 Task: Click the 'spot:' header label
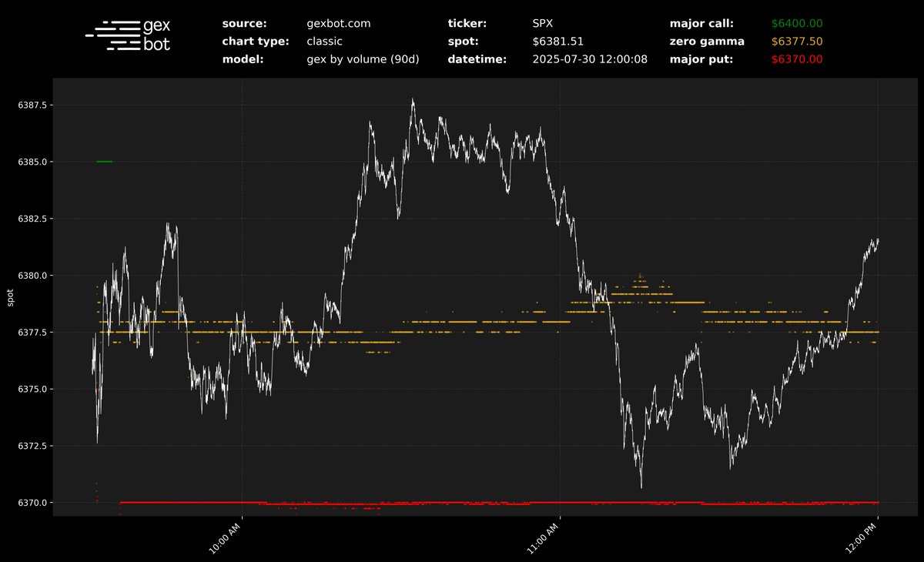(x=464, y=42)
